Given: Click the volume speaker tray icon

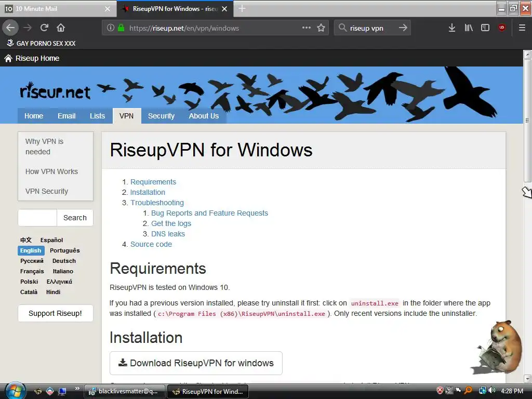Looking at the screenshot, I should pos(493,391).
